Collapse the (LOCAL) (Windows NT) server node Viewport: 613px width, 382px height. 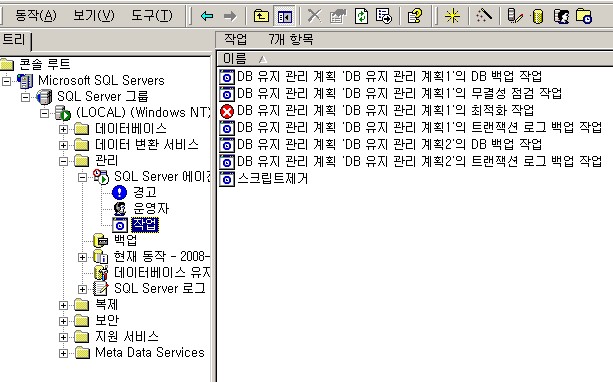point(44,113)
